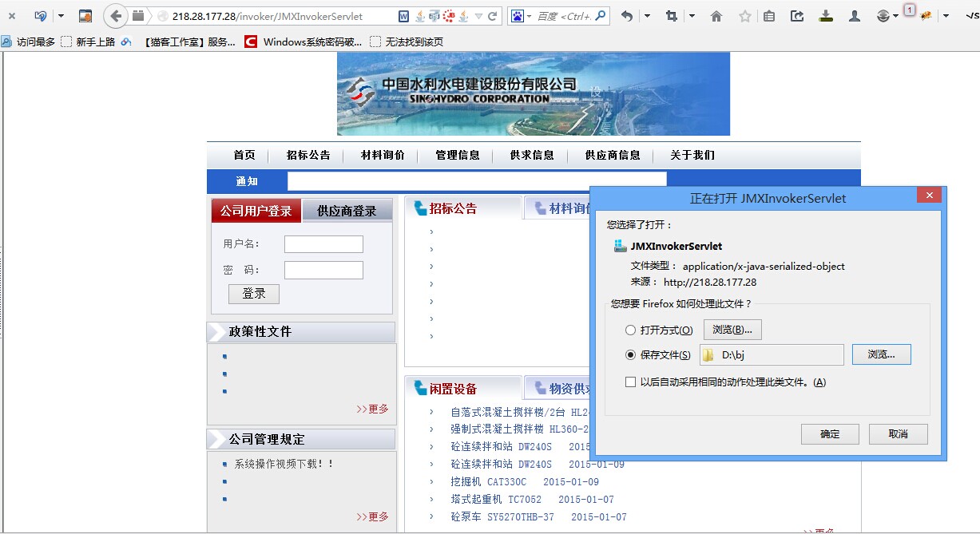Open the 招标公告 navigation menu item
Screen dimensions: 980x534
(308, 155)
